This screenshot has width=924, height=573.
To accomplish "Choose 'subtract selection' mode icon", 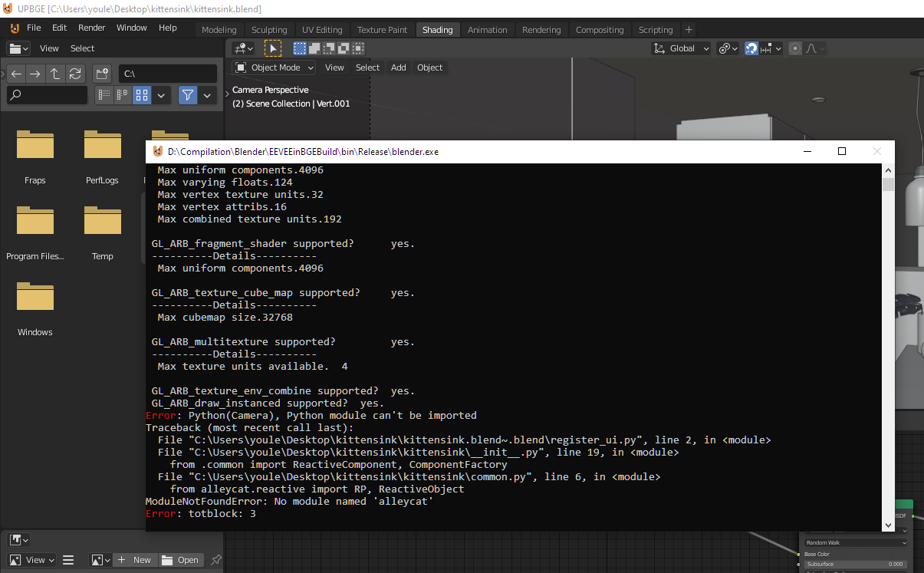I will tap(329, 48).
